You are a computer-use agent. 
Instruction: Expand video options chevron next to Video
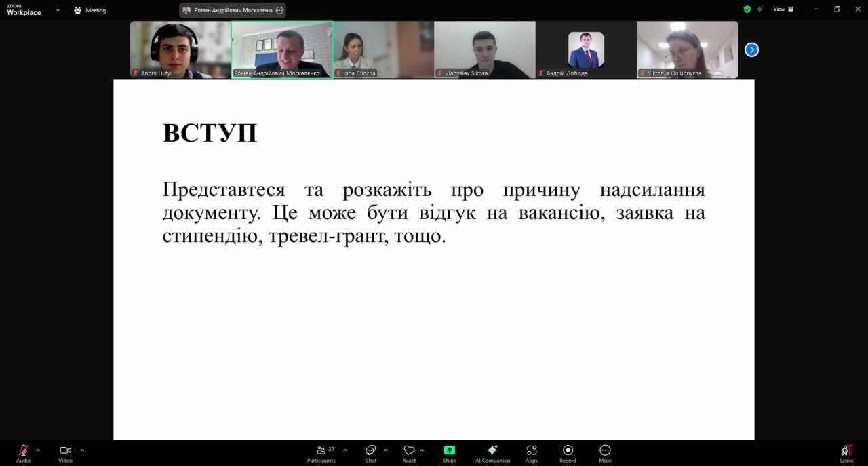82,450
